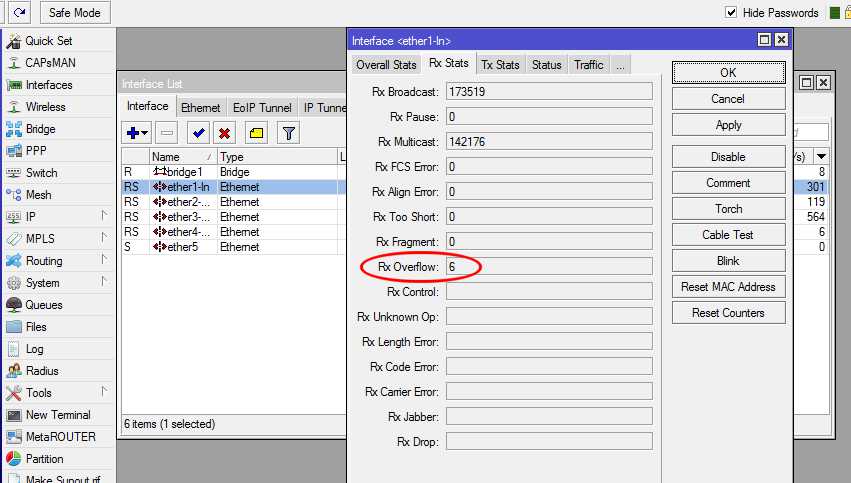Switch to the Traffic tab
The width and height of the screenshot is (851, 483).
[x=589, y=65]
